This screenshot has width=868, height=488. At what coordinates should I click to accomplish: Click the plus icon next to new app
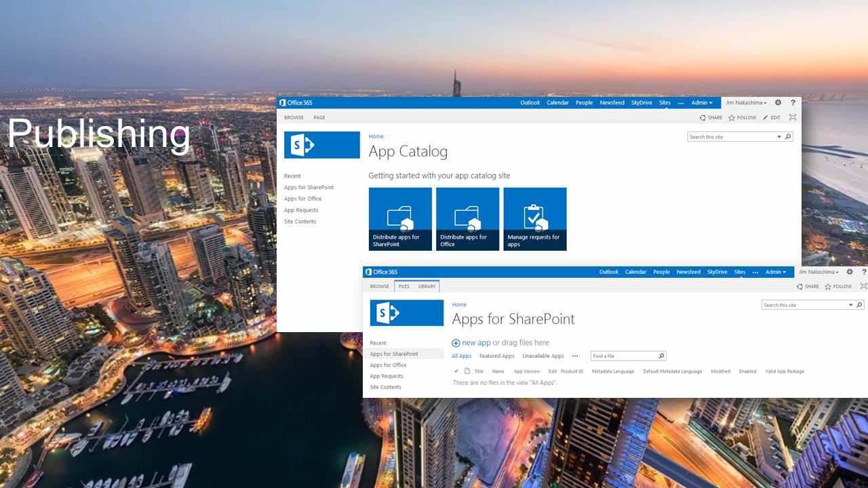coord(456,343)
